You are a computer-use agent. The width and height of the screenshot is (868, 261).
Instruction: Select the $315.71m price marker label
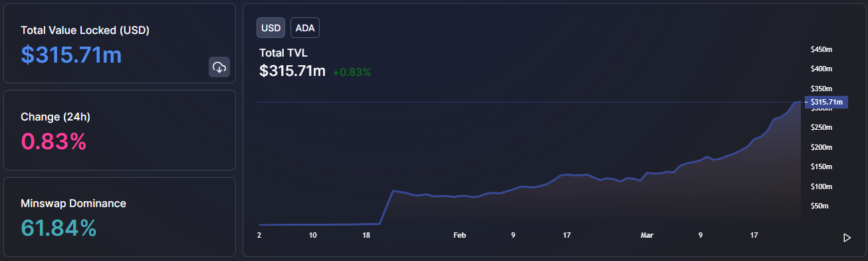coord(826,102)
